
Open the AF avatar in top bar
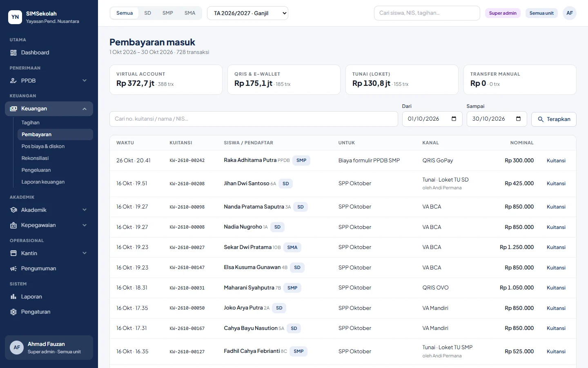click(x=570, y=13)
